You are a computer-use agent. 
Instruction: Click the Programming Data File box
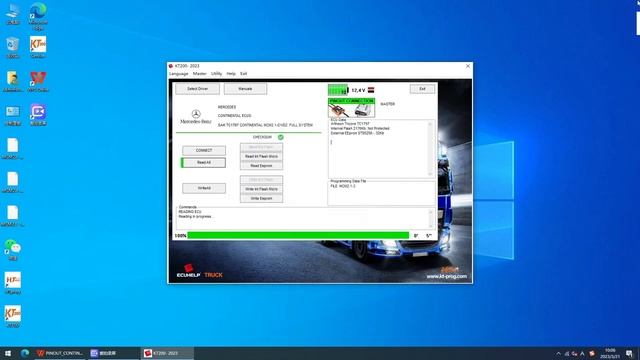[381, 193]
